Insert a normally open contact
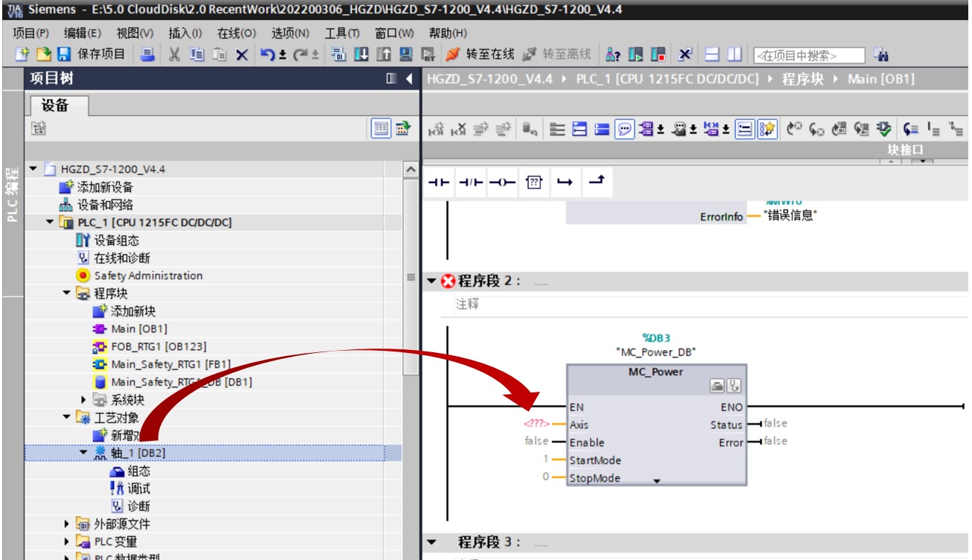 pos(439,182)
